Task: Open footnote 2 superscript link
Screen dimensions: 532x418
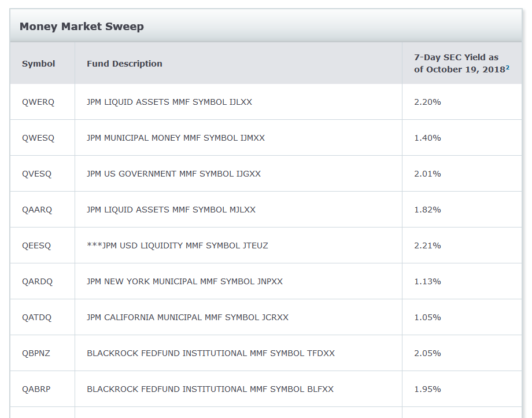Action: click(507, 68)
